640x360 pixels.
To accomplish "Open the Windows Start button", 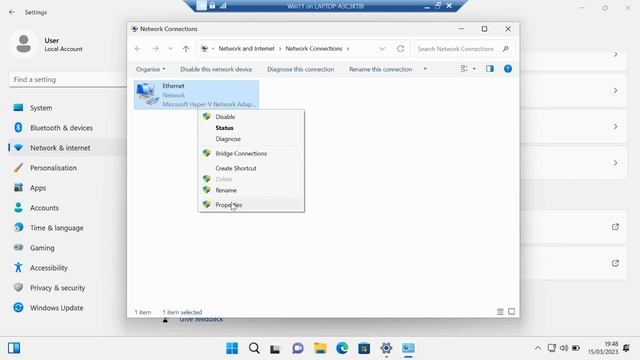I will tap(232, 348).
